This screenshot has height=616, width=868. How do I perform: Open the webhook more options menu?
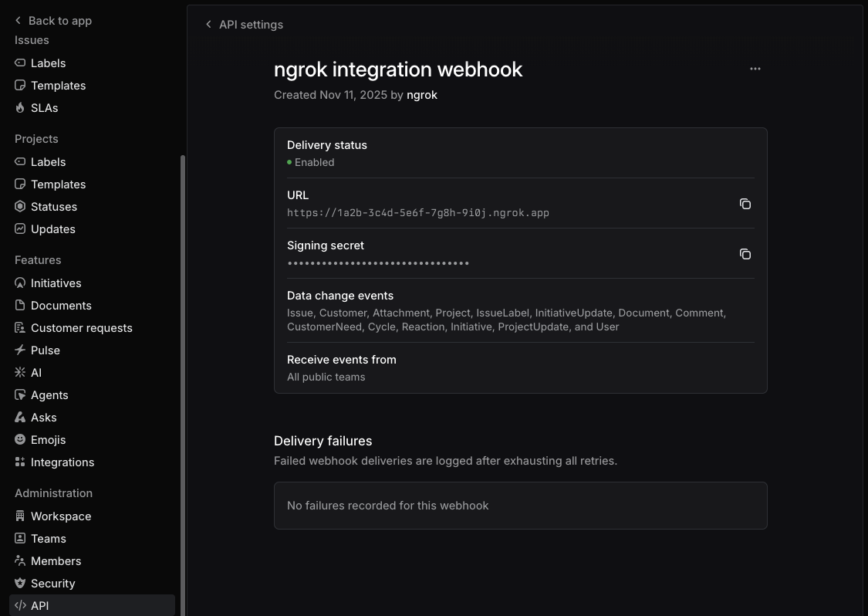click(x=755, y=69)
